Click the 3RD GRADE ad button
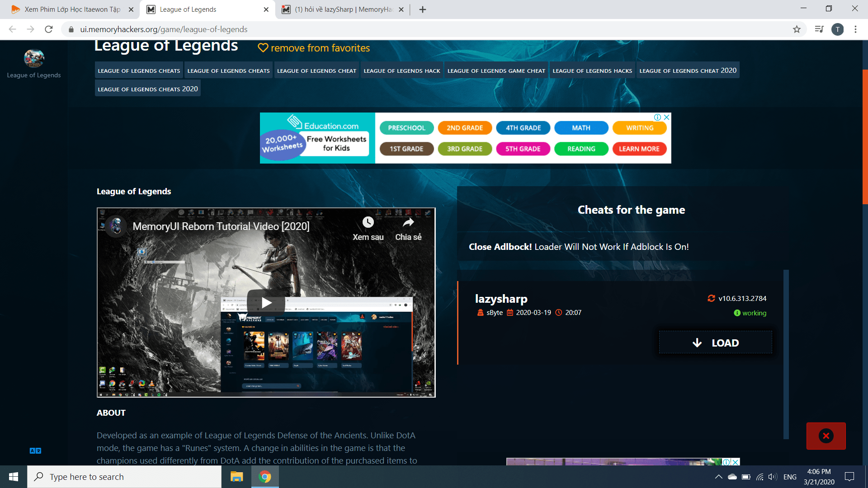 pos(465,149)
